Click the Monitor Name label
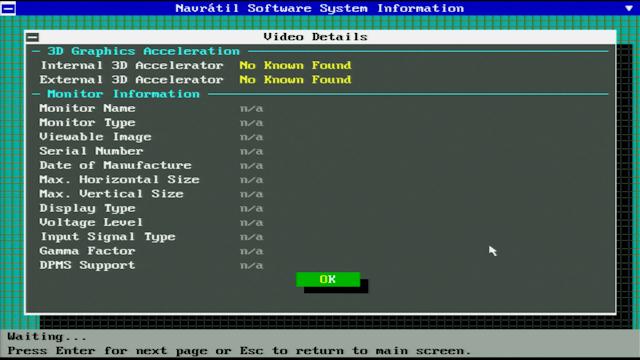The width and height of the screenshot is (640, 360). 87,109
